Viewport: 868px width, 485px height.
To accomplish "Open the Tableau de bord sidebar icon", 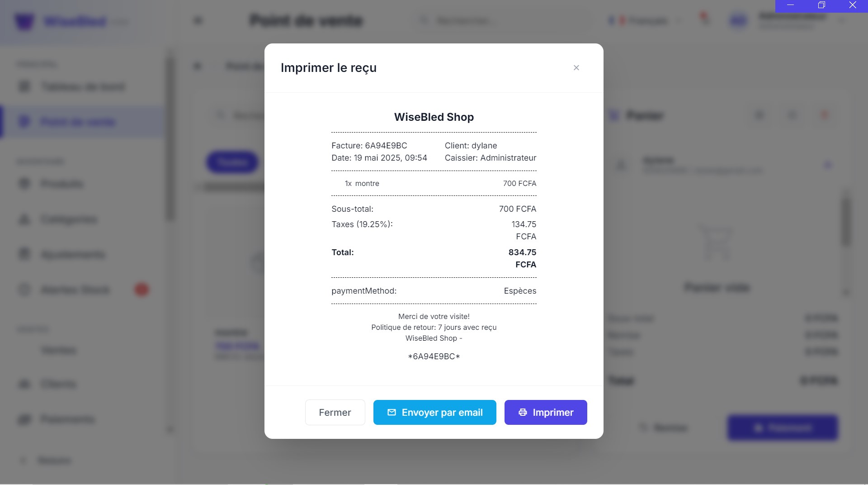I will click(24, 86).
